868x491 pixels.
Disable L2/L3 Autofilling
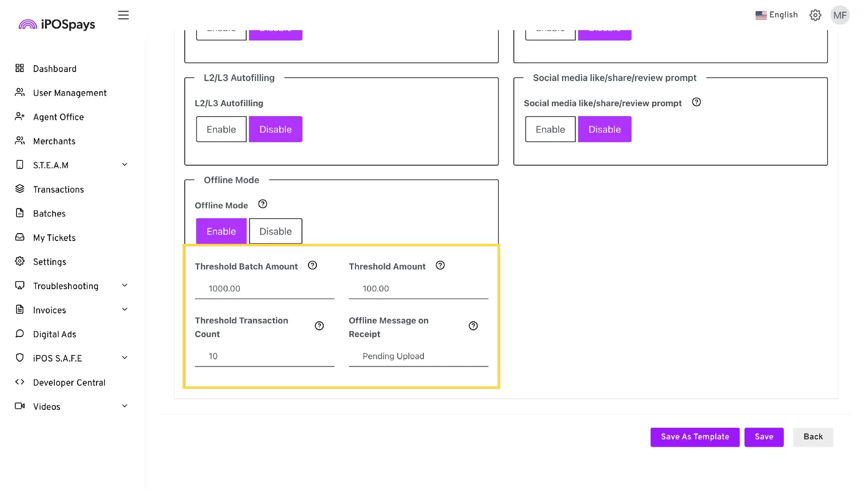click(x=275, y=129)
